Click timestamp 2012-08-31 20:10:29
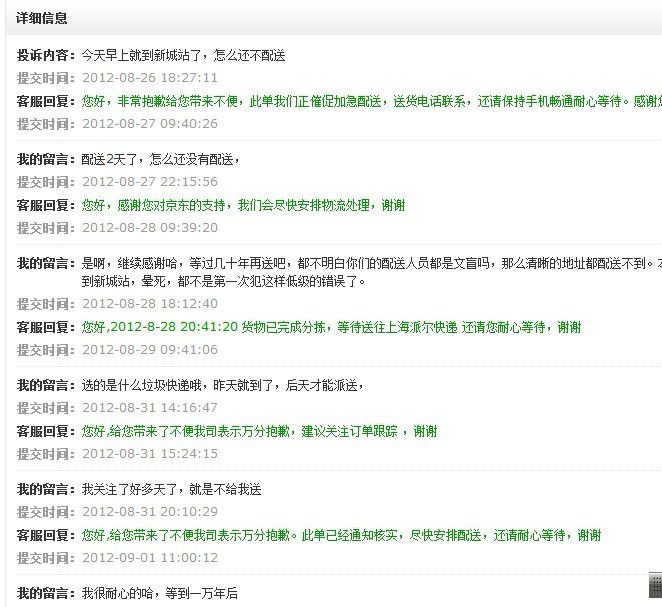662x607 pixels. click(x=150, y=512)
